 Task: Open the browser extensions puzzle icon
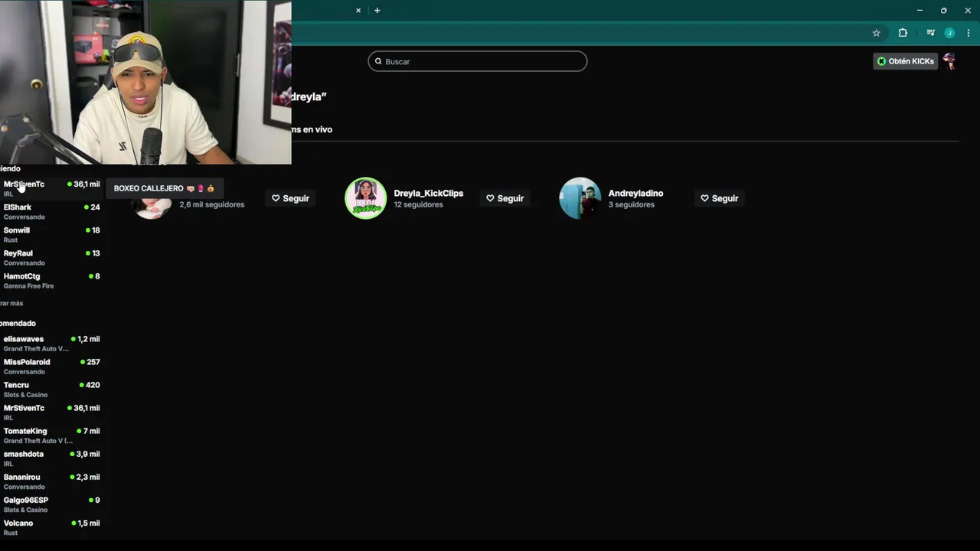pos(903,33)
